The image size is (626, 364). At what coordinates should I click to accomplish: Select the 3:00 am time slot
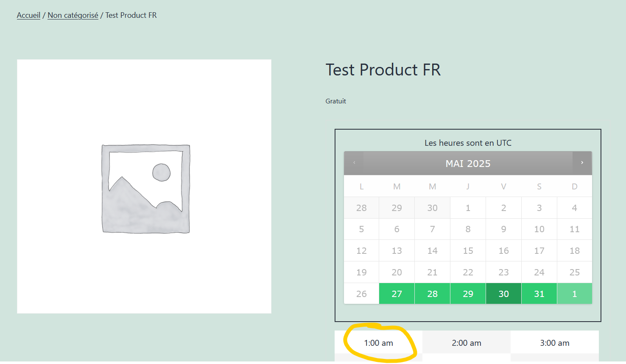pos(555,342)
